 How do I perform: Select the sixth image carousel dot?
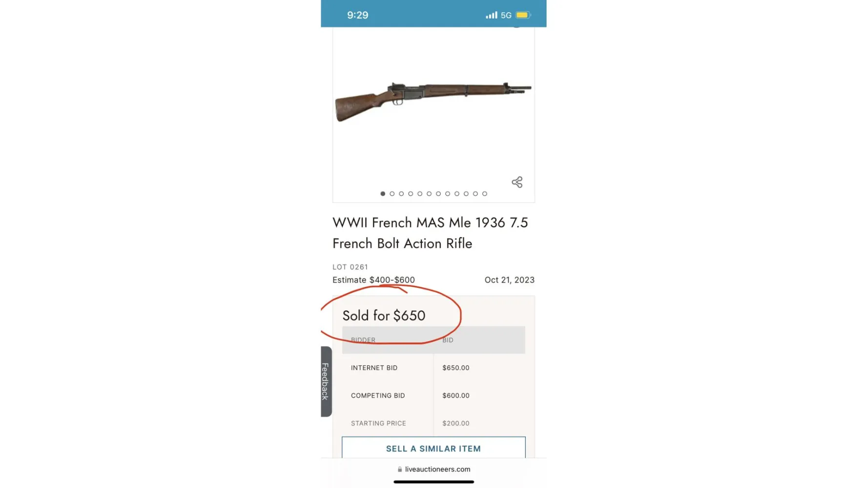pos(429,194)
